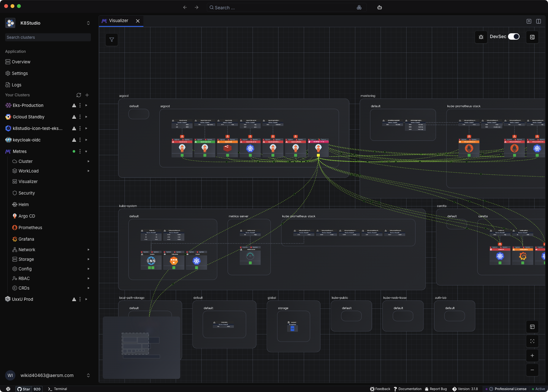
Task: Expand the Network submenu
Action: [x=89, y=250]
